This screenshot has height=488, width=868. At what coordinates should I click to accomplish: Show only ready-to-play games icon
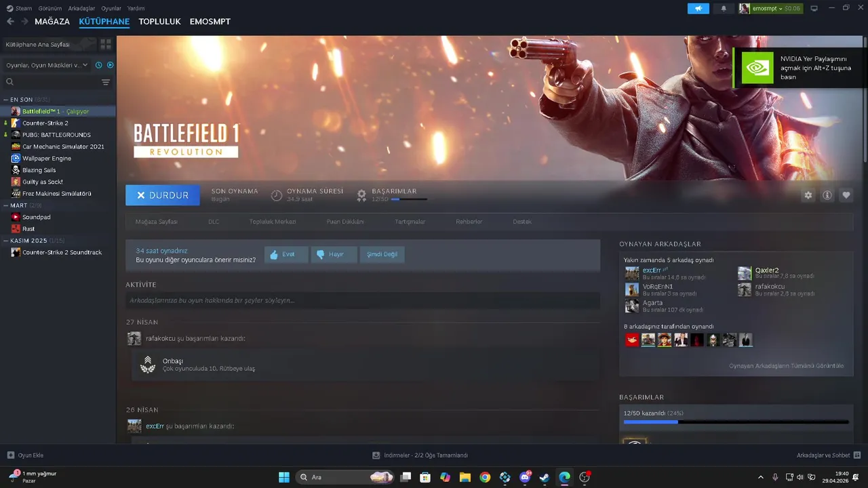pos(111,65)
